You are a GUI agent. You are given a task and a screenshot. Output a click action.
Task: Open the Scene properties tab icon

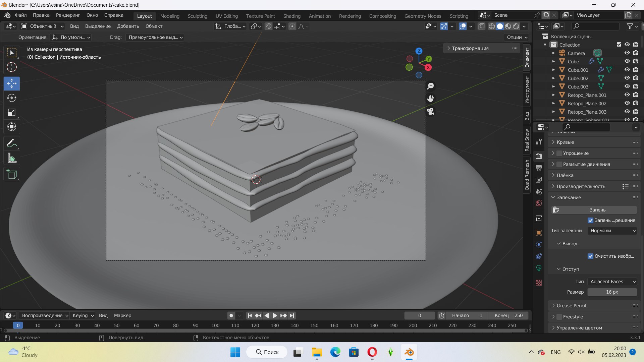coord(539,191)
